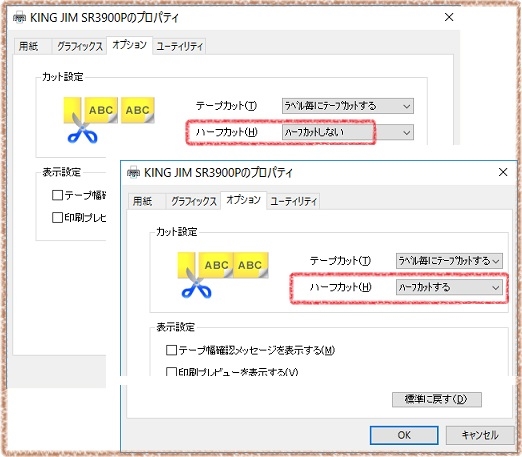Click the キャンセル button
Viewport: 522px width, 457px height.
pos(480,435)
